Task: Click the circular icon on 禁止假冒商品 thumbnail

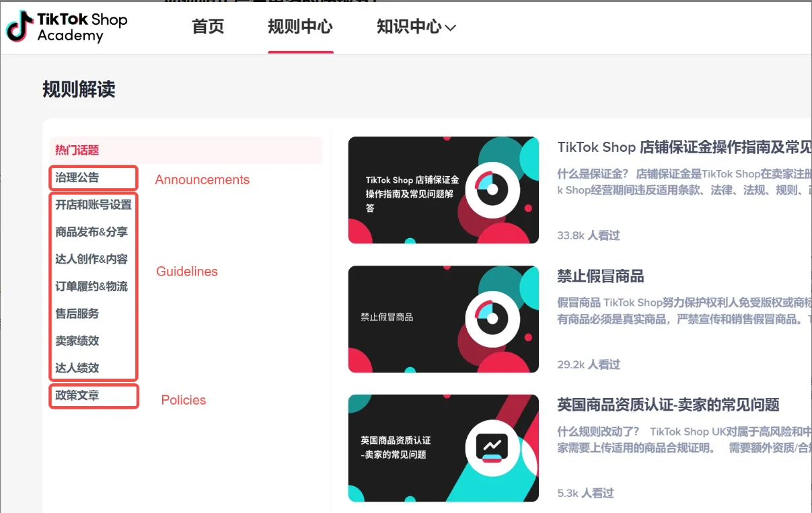Action: tap(492, 318)
